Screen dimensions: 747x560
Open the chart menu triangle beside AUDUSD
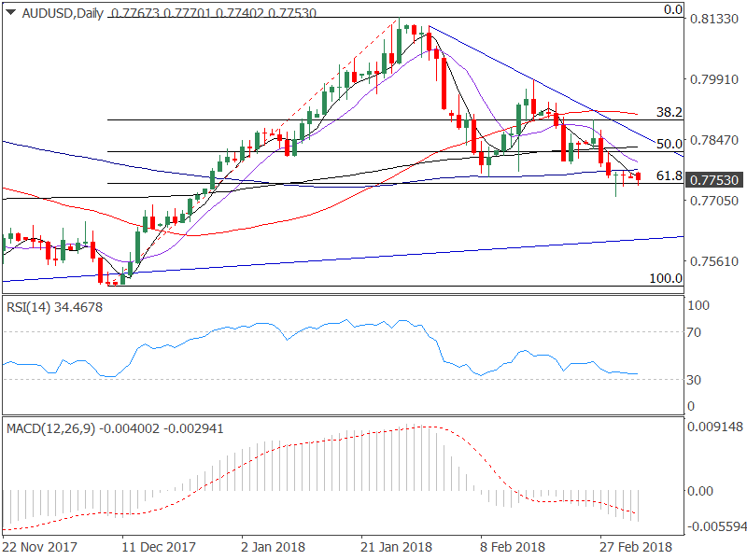click(x=10, y=12)
